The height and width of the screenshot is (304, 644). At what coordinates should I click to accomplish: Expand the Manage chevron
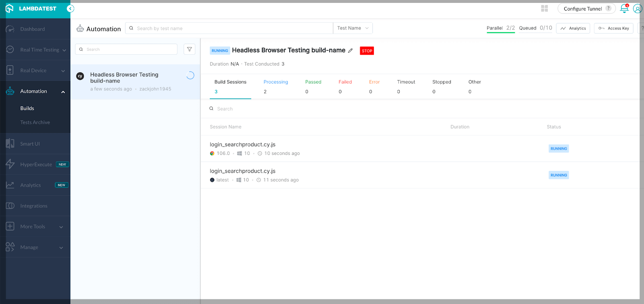(61, 248)
